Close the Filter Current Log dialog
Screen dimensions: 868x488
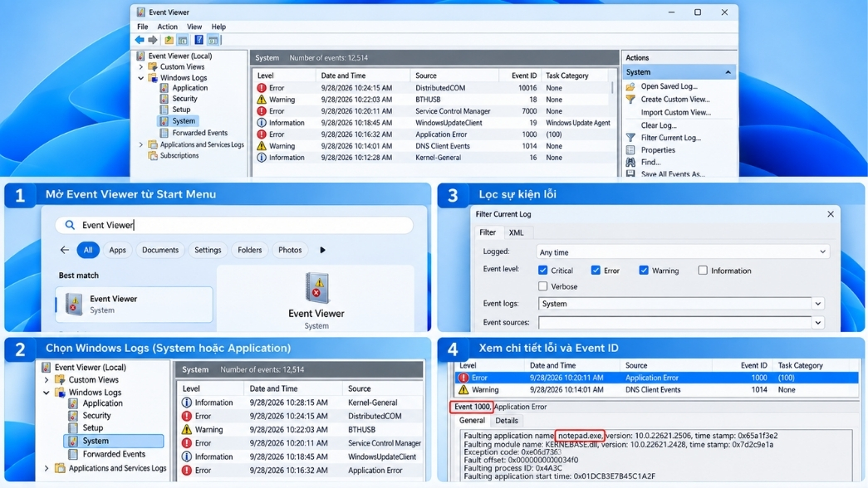click(831, 214)
